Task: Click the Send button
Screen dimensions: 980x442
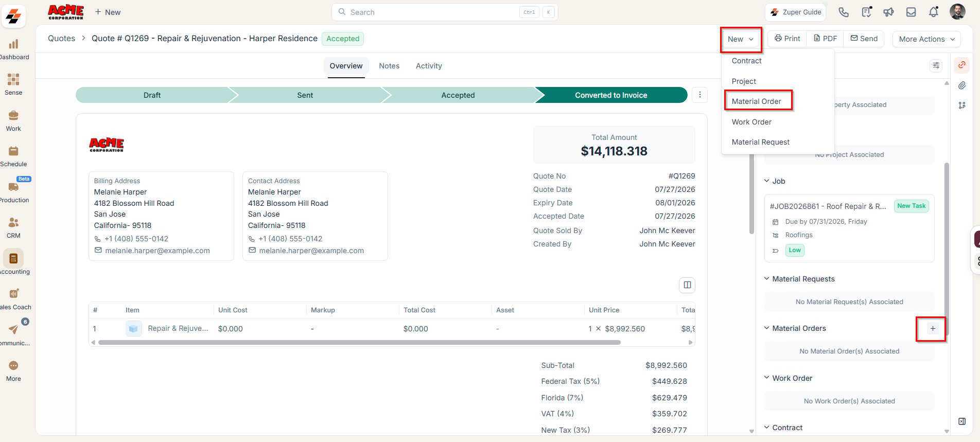Action: (x=864, y=39)
